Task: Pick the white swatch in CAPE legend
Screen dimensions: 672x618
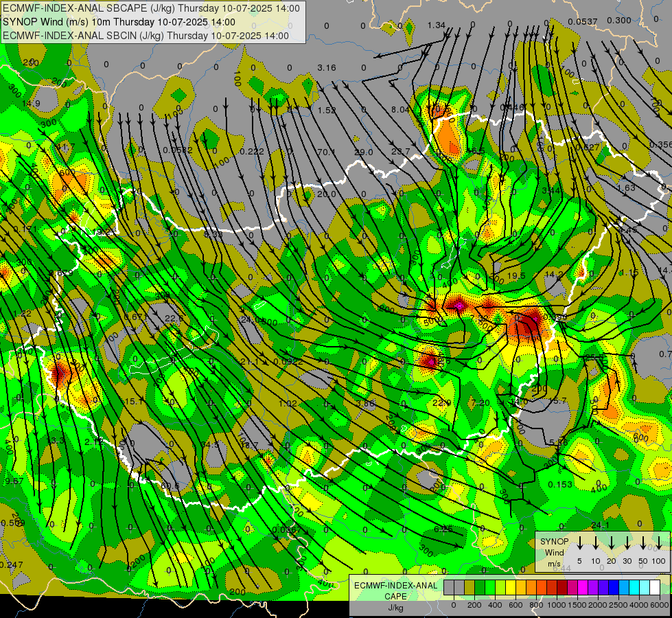Action: click(654, 588)
